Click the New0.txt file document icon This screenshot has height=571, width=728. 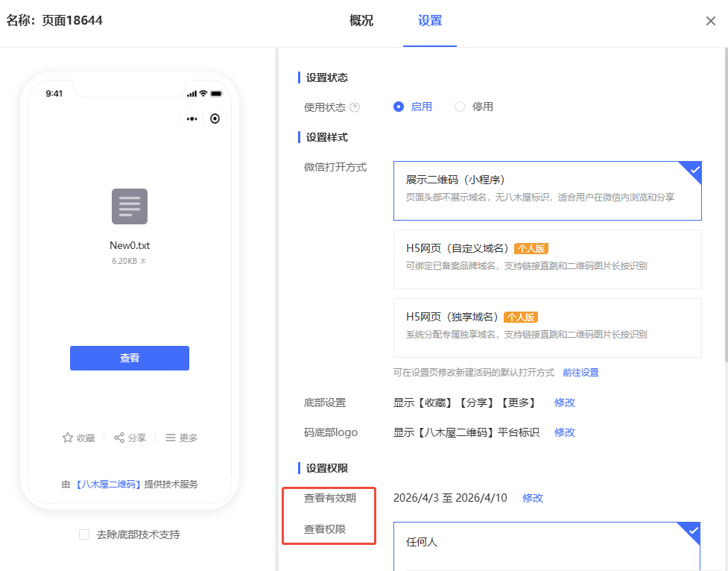(x=130, y=206)
